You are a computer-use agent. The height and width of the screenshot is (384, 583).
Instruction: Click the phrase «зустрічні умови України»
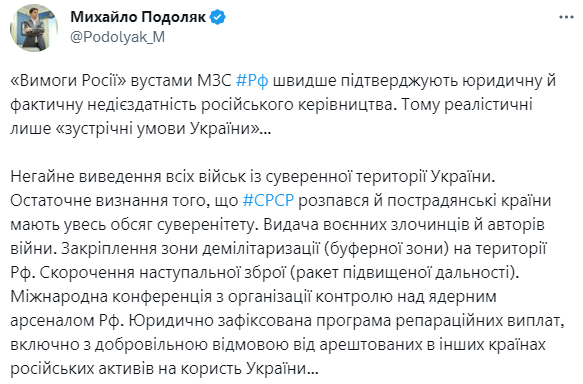pyautogui.click(x=157, y=129)
